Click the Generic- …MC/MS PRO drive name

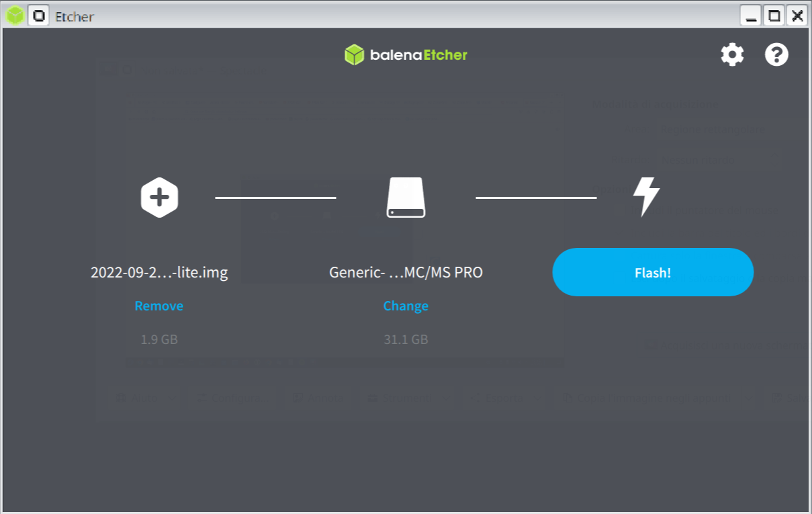coord(406,272)
